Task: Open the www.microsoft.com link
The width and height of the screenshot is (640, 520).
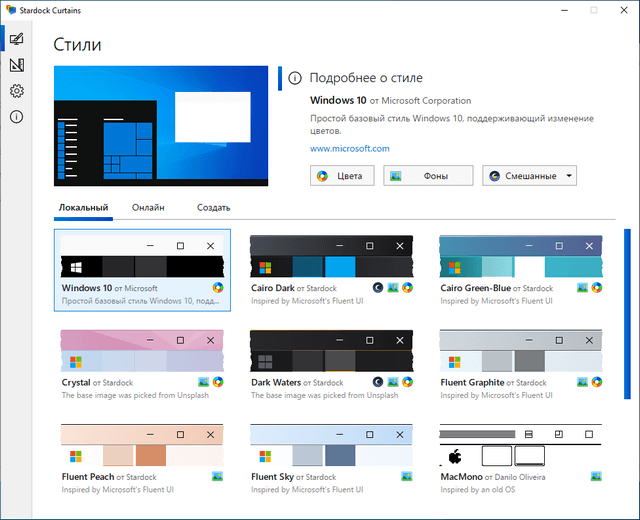Action: pos(349,148)
